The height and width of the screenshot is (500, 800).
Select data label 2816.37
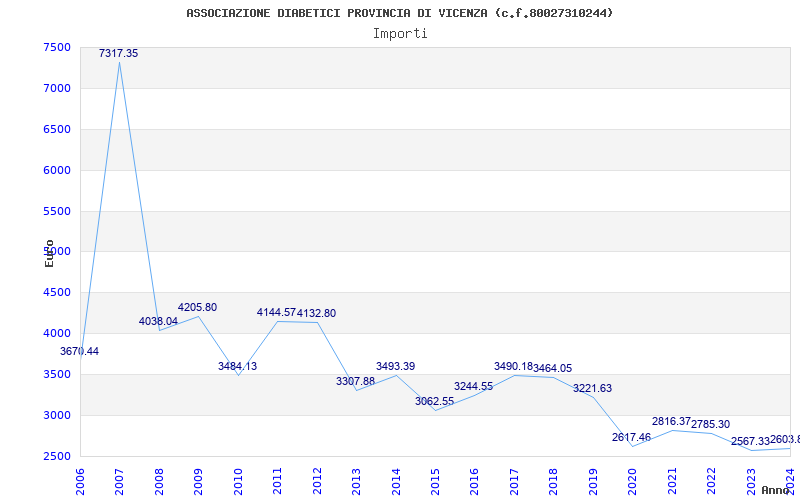pos(671,421)
